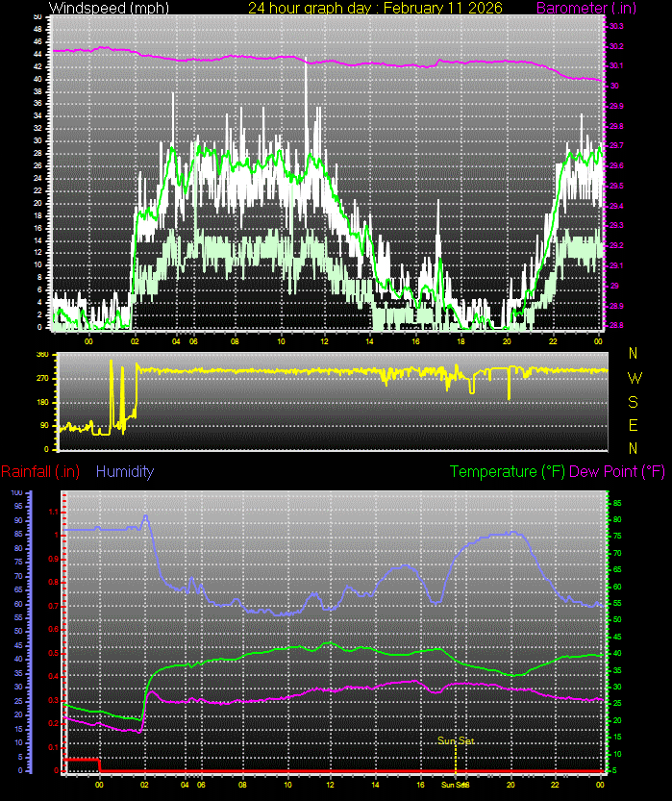Viewport: 672px width, 801px height.
Task: Click the wind direction 'E' label
Action: coord(633,425)
